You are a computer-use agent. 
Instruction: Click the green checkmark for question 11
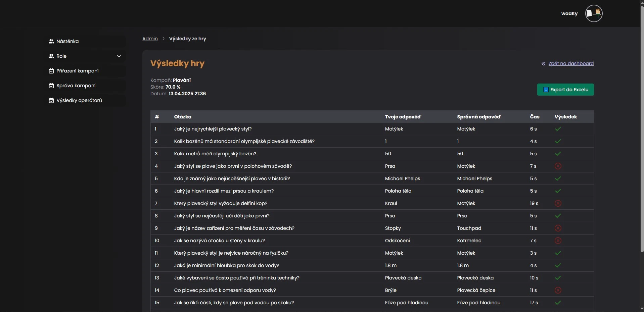coord(558,253)
